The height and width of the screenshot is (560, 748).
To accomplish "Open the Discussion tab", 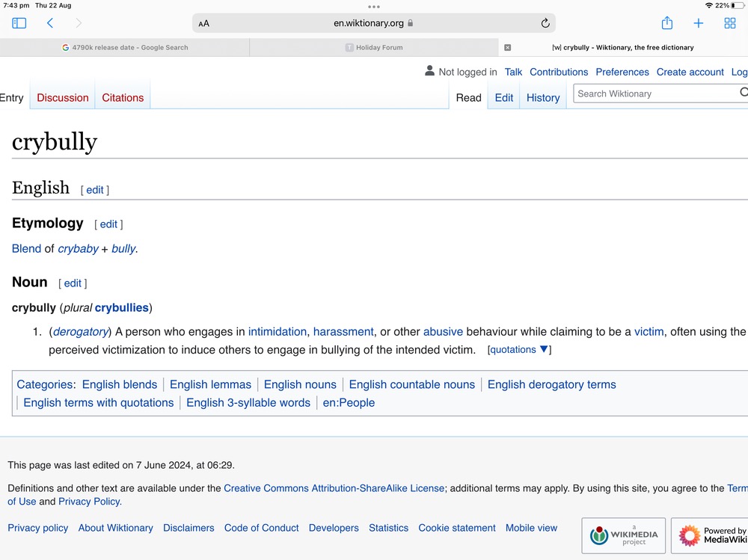I will pos(63,97).
